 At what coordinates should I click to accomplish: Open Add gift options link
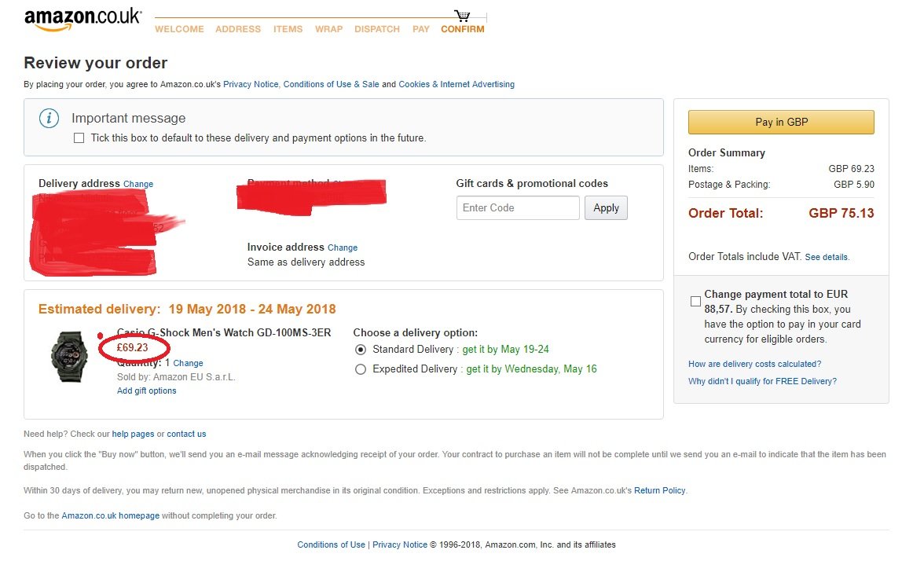click(x=147, y=390)
